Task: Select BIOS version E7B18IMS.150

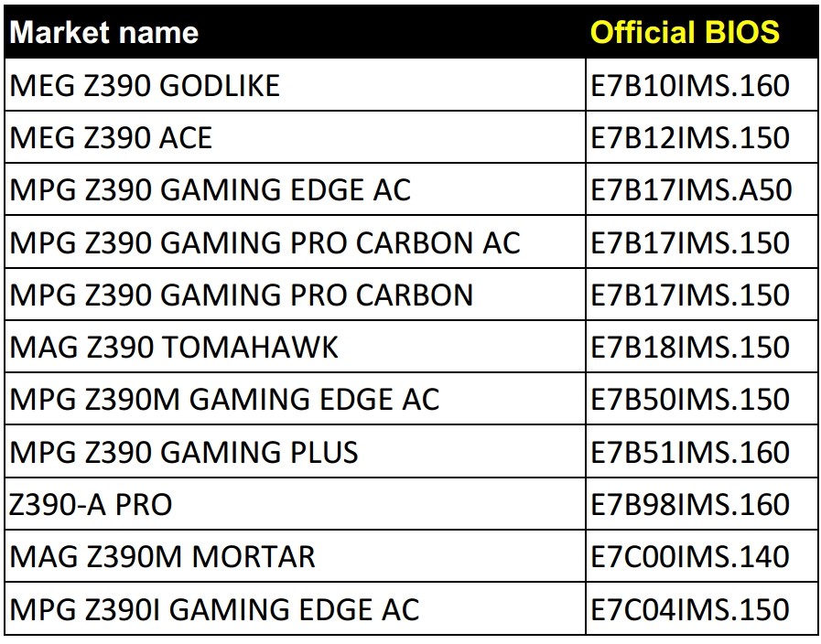Action: [x=690, y=348]
